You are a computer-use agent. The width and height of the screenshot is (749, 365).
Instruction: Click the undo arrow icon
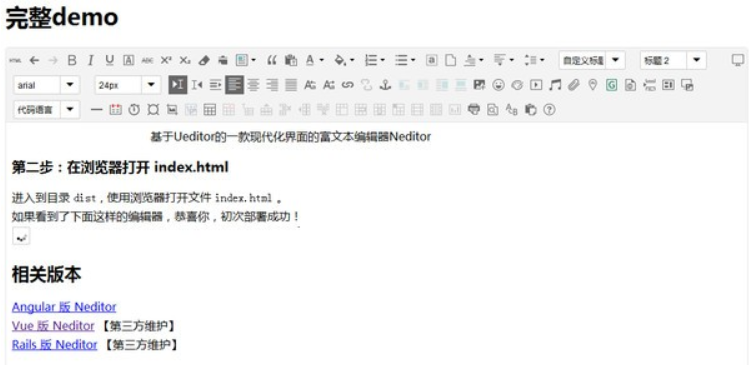[34, 60]
